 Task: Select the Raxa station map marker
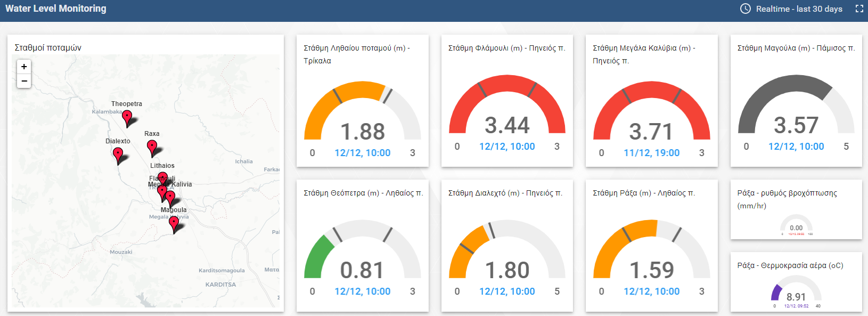pos(152,148)
